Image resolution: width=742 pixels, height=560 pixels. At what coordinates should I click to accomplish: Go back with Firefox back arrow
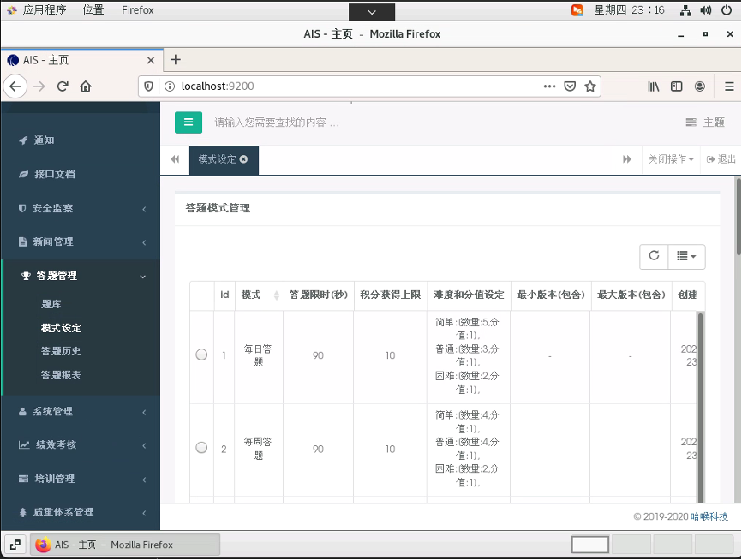(15, 86)
